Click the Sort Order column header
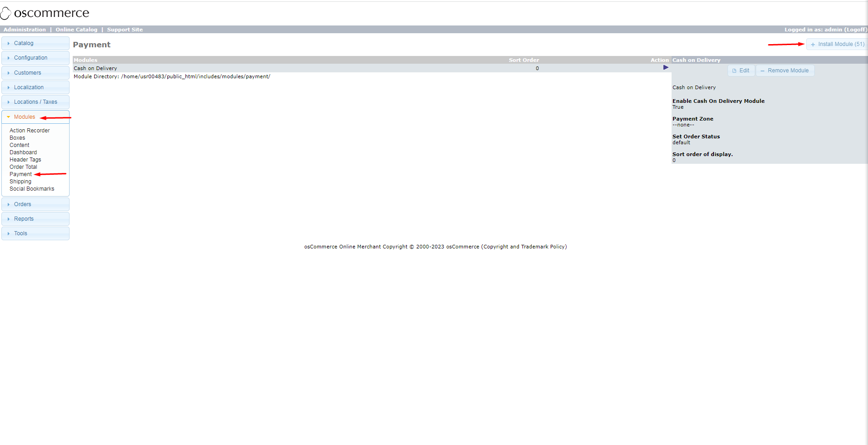Screen dimensions: 868x445 (524, 60)
